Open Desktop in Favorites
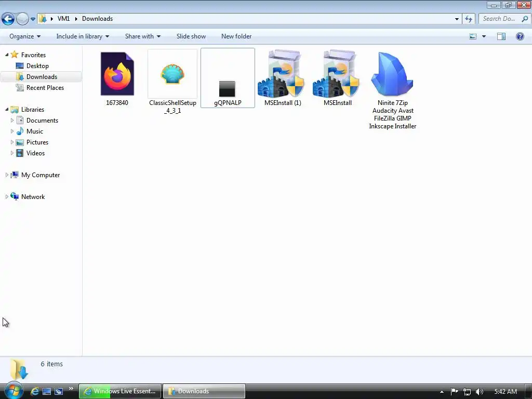Viewport: 532px width, 399px height. (37, 66)
